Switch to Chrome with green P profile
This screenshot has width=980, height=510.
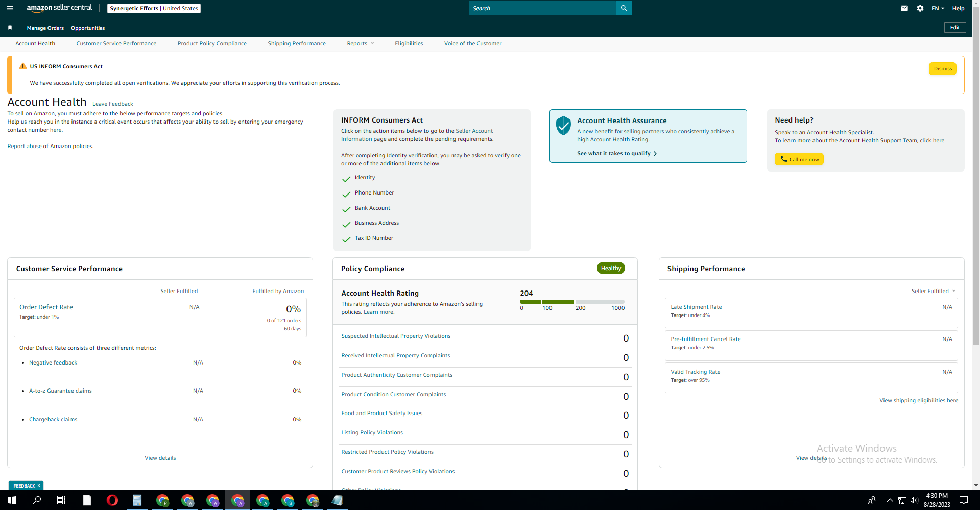pyautogui.click(x=162, y=500)
